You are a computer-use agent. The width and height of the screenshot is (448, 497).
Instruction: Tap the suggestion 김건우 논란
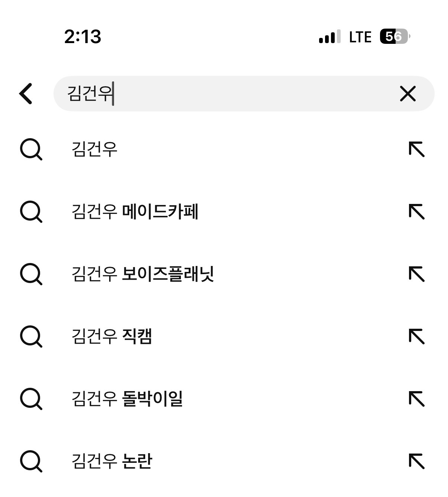pyautogui.click(x=112, y=461)
